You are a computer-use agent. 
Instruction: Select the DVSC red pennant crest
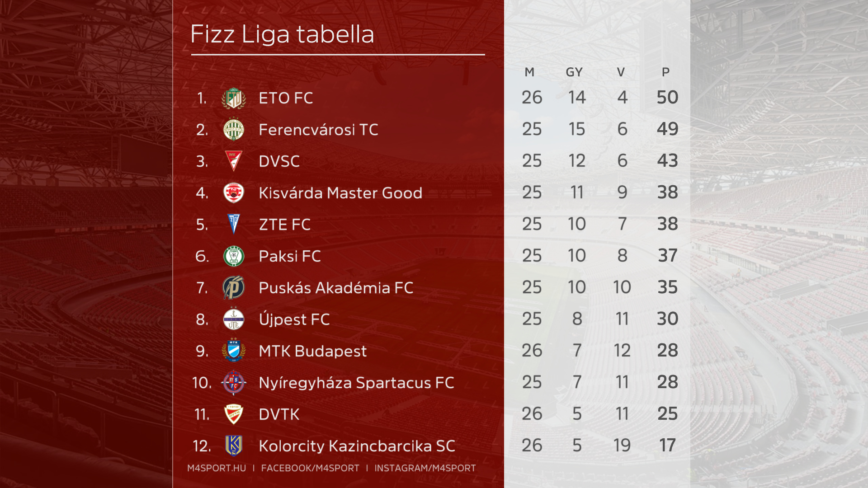[234, 161]
